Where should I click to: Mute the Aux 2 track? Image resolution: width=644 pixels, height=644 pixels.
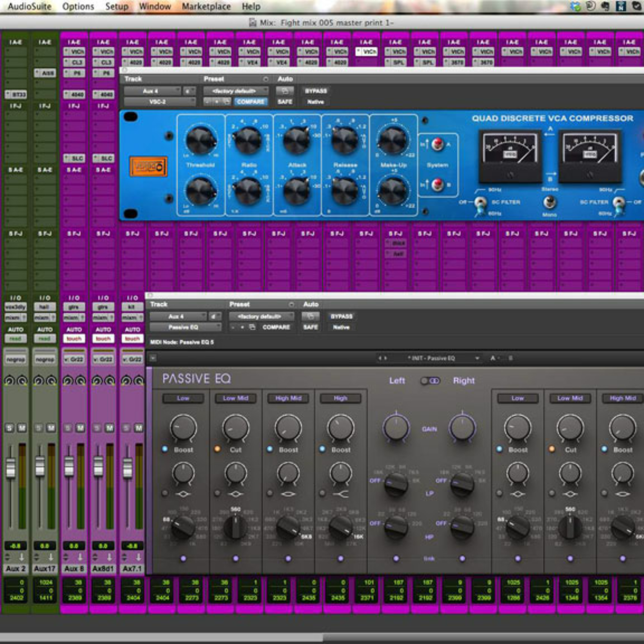click(22, 428)
